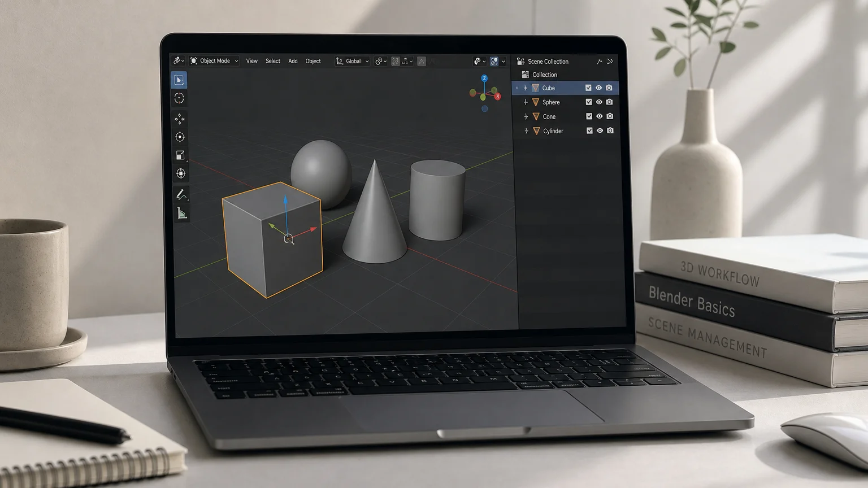Click the Sphere mesh triangle icon
Viewport: 868px width, 488px height.
coord(536,102)
